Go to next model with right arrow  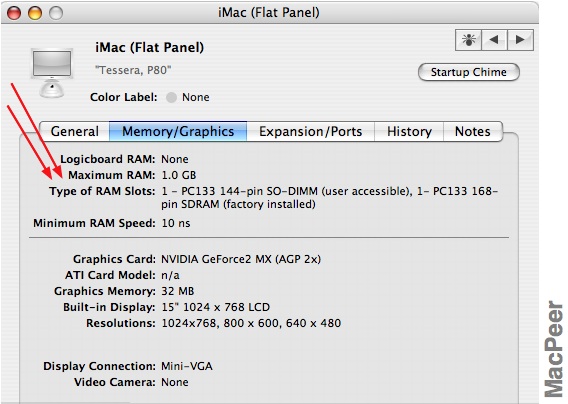click(x=520, y=39)
